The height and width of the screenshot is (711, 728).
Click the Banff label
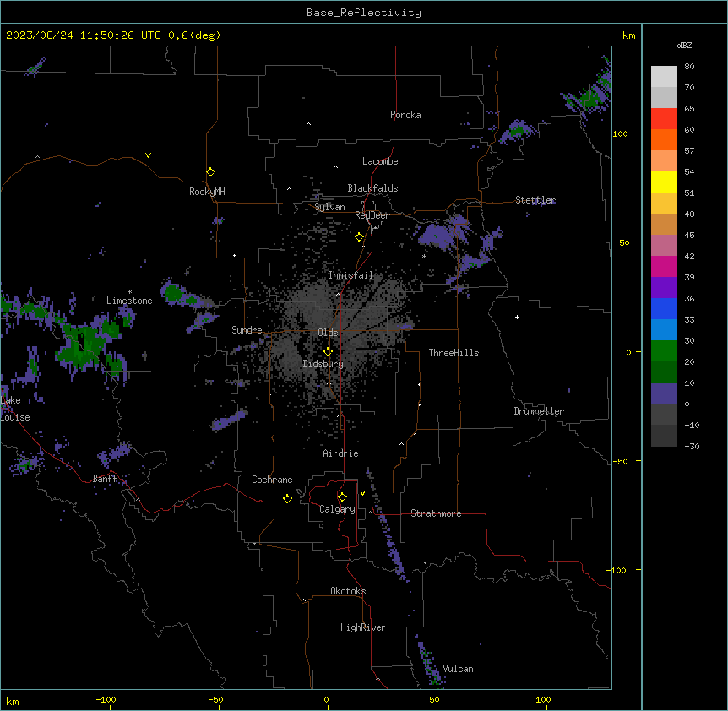(x=105, y=479)
